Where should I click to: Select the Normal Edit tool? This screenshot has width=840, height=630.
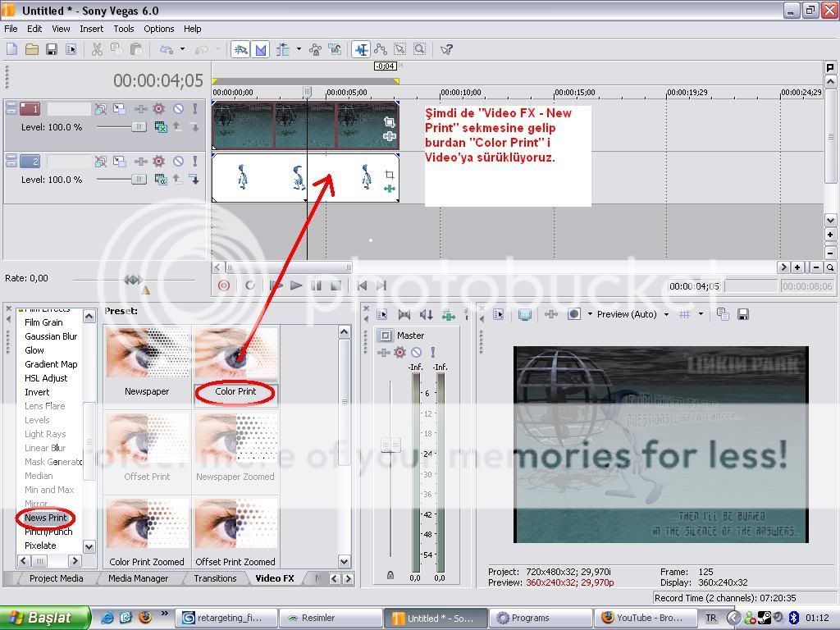click(x=361, y=50)
